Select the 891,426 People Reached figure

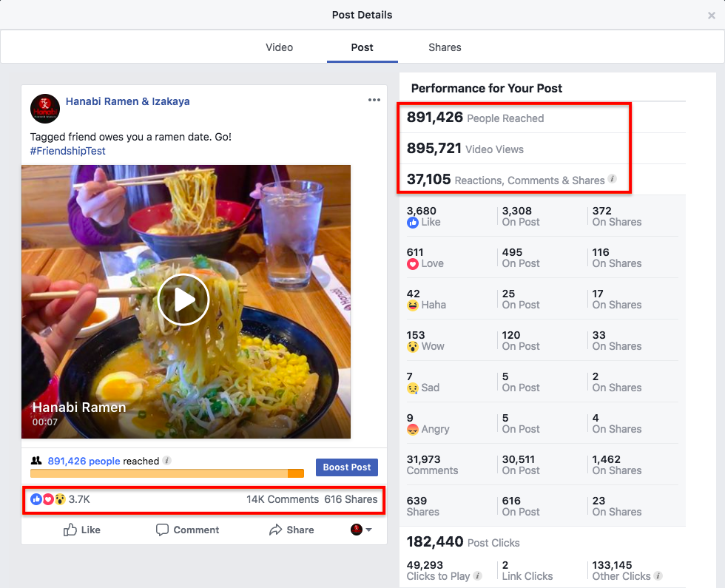pos(435,118)
